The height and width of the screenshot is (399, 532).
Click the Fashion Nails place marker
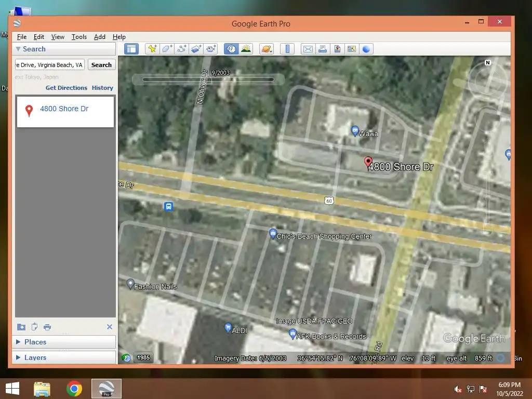(x=130, y=284)
